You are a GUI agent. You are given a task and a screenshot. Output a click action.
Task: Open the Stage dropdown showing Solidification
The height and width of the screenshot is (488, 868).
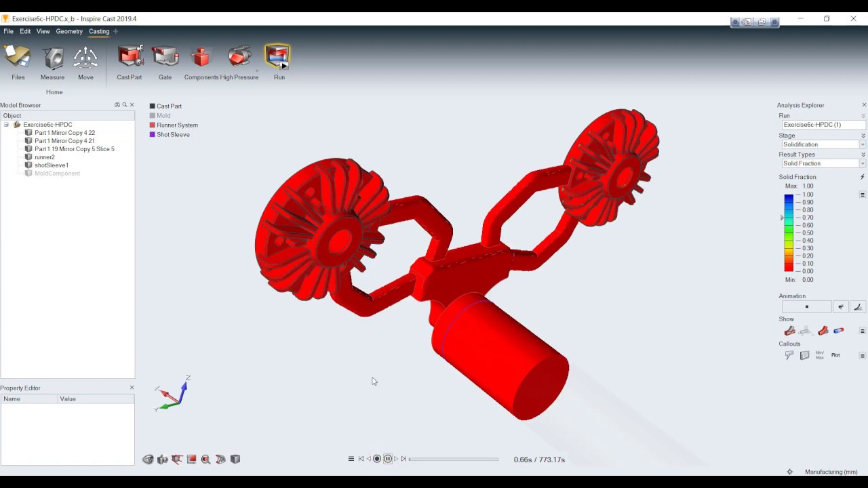click(x=824, y=144)
